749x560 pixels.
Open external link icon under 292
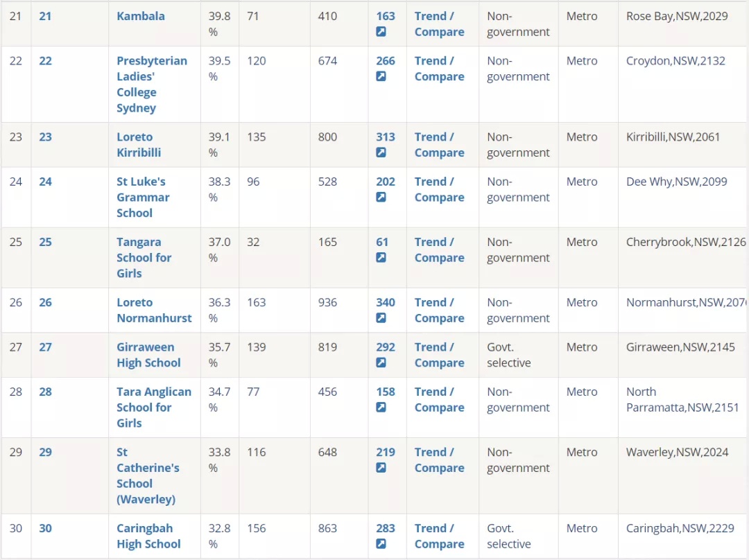pos(381,363)
